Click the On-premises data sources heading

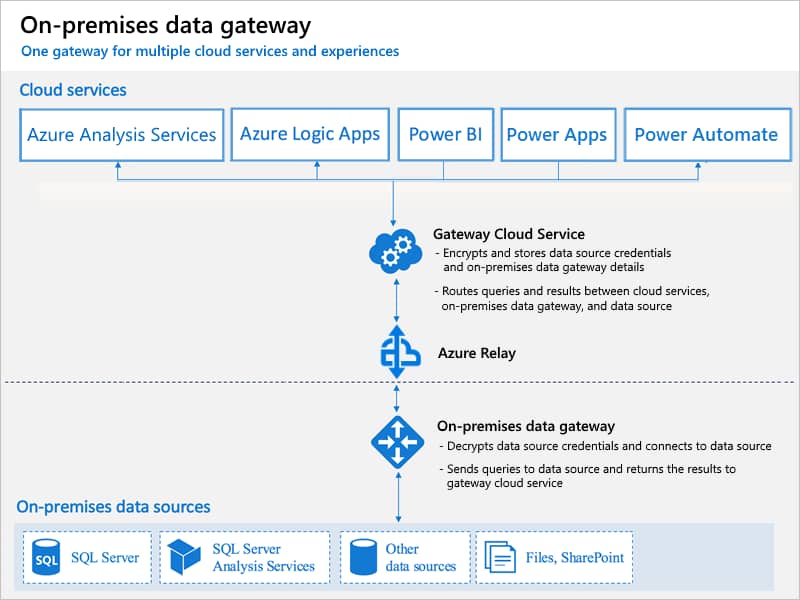tap(113, 507)
